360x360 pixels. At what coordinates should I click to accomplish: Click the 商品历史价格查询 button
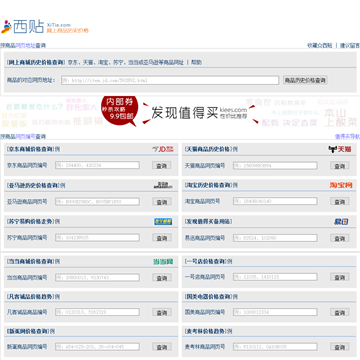305,80
